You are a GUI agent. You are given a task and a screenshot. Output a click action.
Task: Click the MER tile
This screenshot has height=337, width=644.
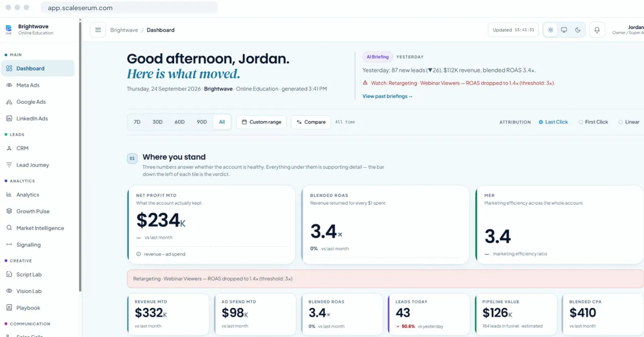(x=559, y=224)
